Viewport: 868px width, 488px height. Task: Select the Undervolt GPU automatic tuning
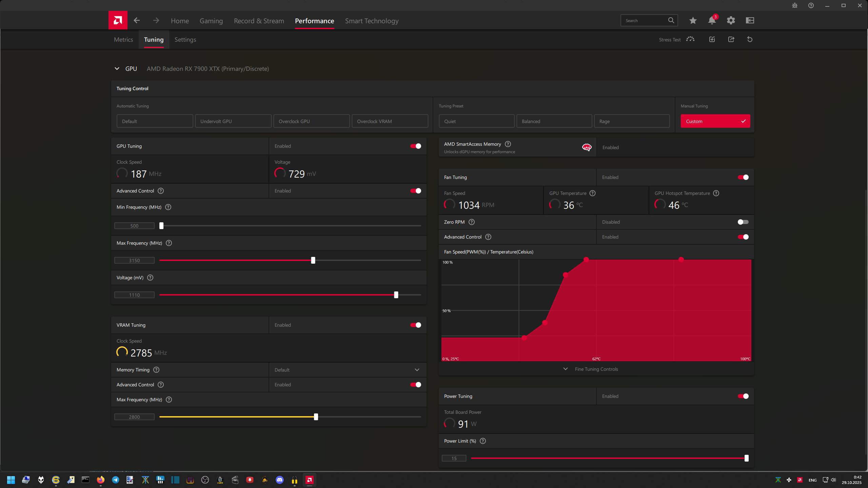[233, 121]
